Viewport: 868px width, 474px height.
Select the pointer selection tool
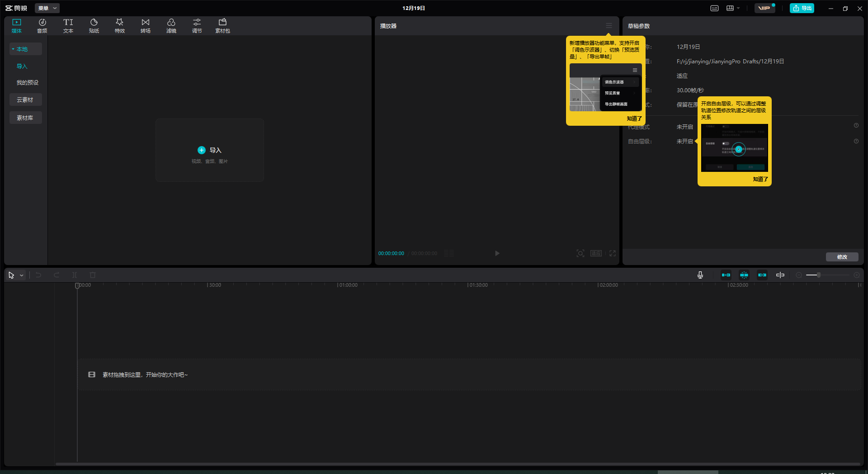pyautogui.click(x=11, y=275)
